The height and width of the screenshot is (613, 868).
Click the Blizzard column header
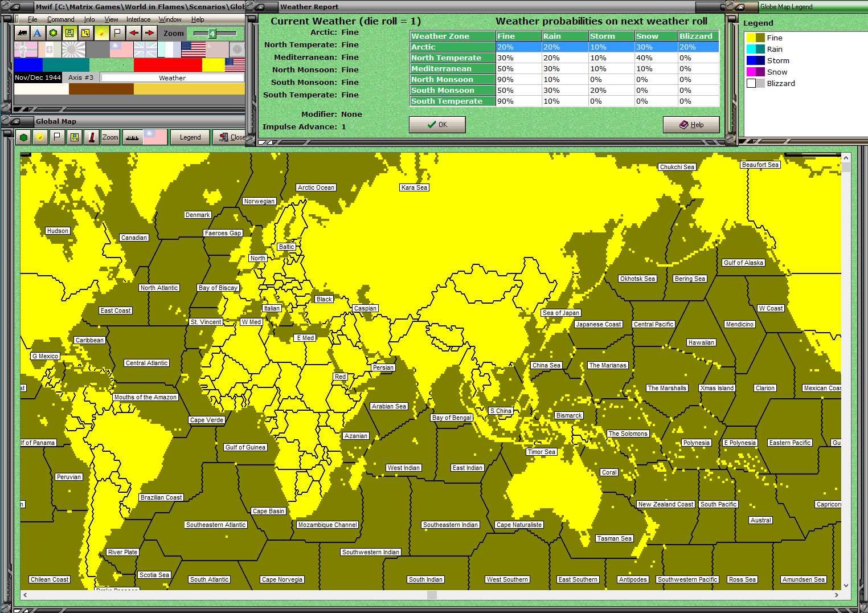698,36
